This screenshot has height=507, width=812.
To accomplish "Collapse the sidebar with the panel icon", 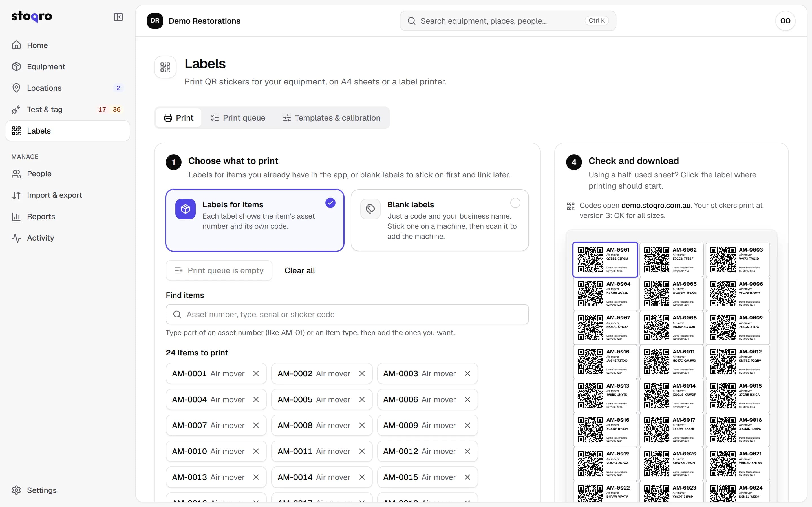I will tap(118, 17).
